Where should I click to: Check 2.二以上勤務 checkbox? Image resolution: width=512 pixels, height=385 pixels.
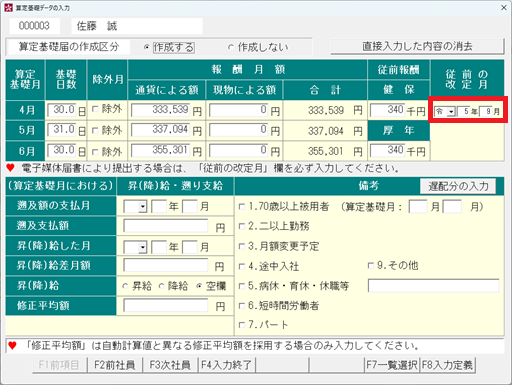[242, 226]
